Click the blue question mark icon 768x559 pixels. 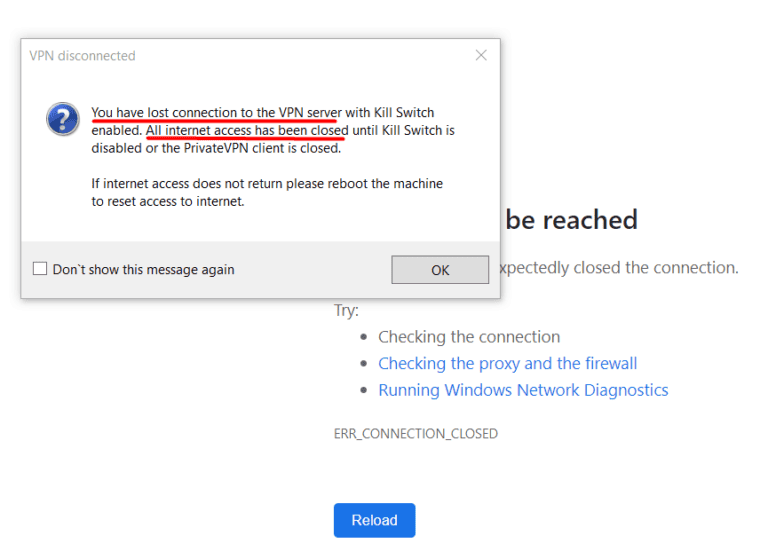[63, 120]
